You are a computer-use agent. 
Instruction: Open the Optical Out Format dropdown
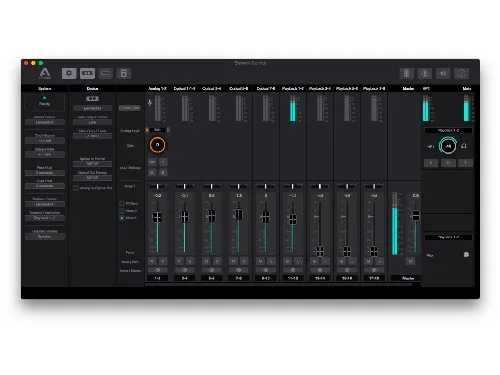pos(93,178)
